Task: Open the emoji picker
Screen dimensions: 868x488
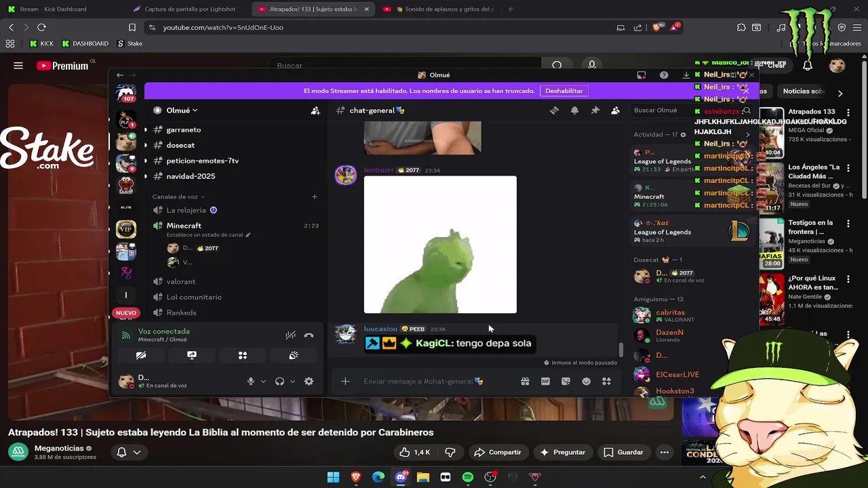Action: click(x=587, y=382)
